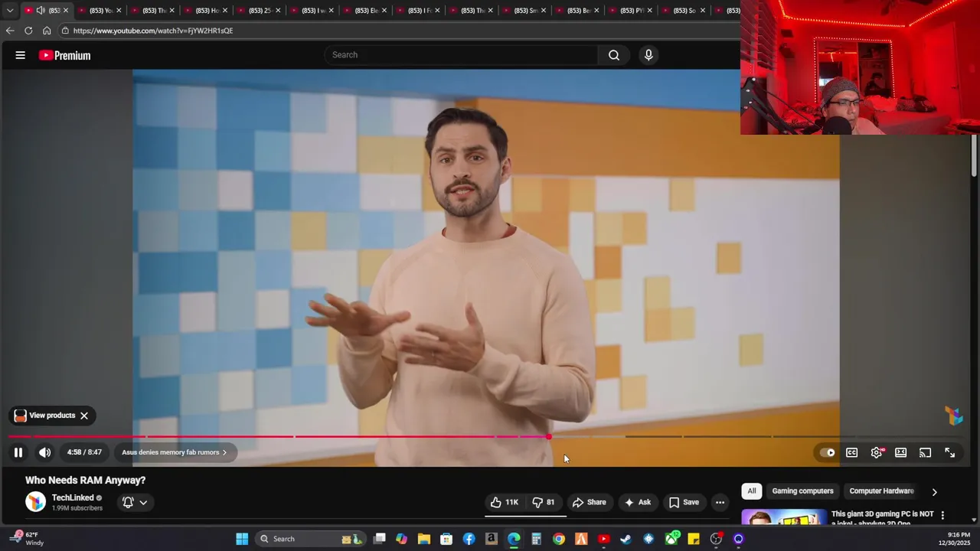
Task: Switch to theater mode
Action: point(901,452)
